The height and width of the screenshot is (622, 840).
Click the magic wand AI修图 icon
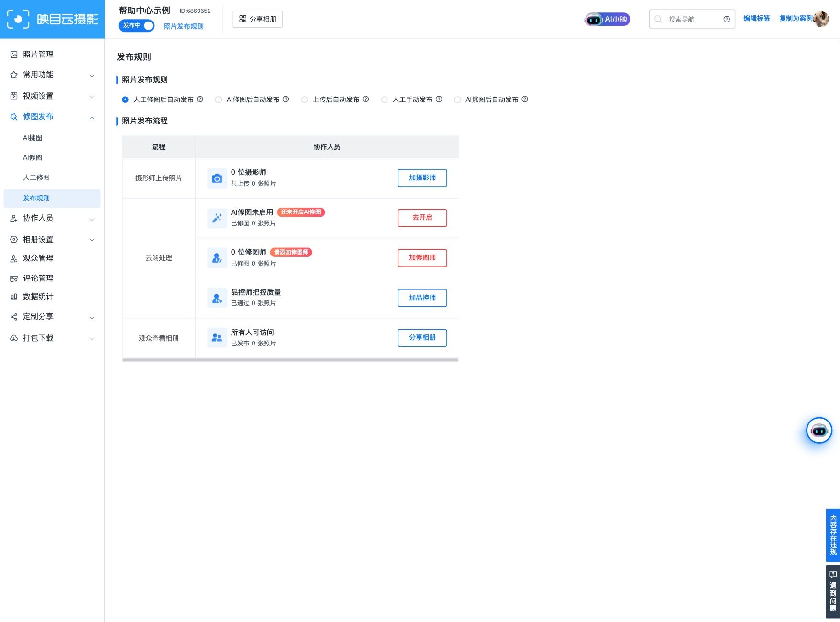[x=217, y=218]
